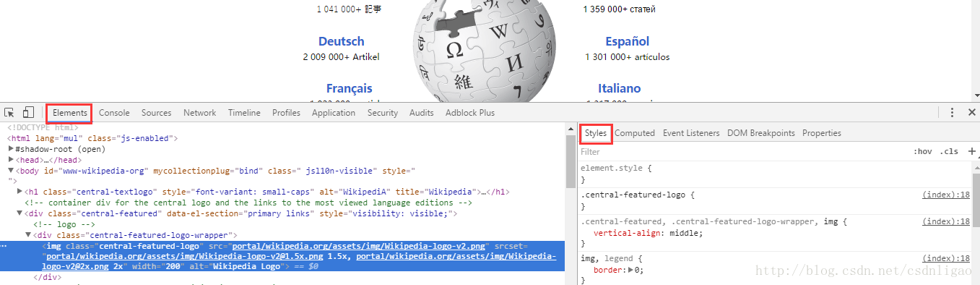
Task: Toggle the :hov element state button
Action: [x=922, y=151]
